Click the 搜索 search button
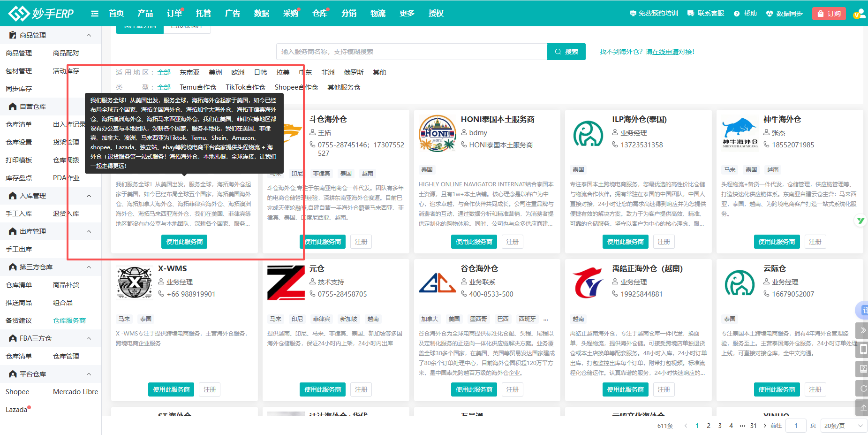 [566, 52]
